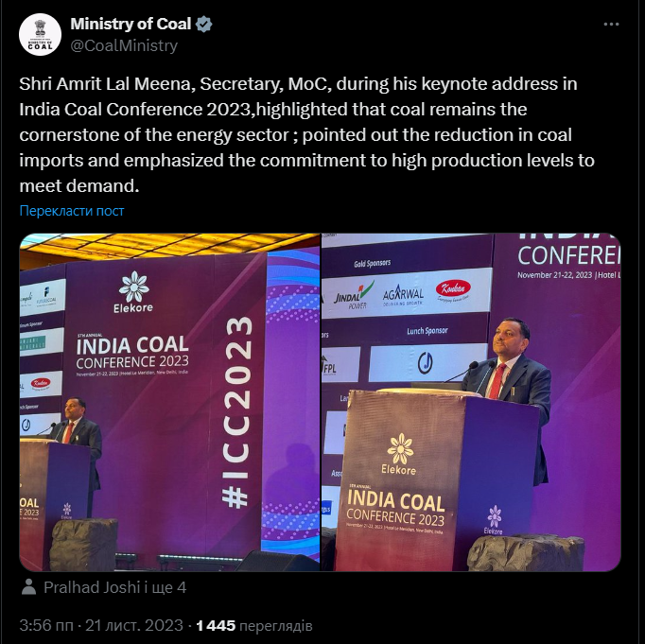Click the Перекласти пост translate link
645x644 pixels.
pyautogui.click(x=72, y=211)
